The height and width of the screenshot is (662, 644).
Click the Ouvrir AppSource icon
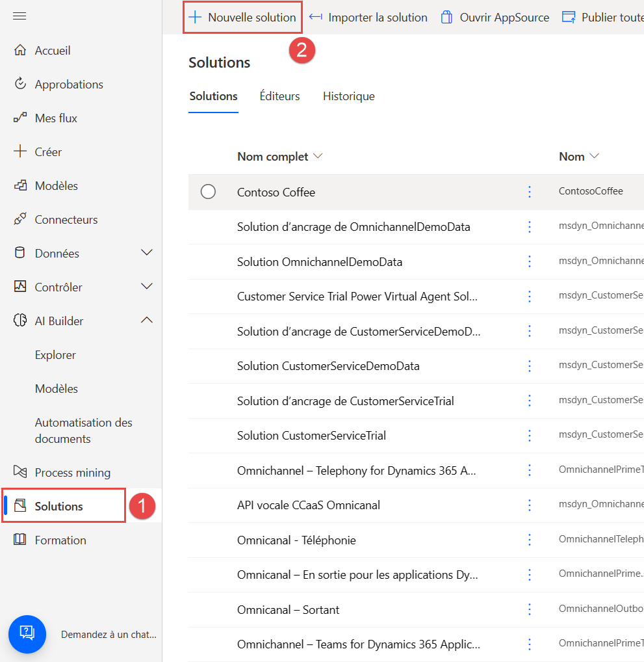coord(446,17)
